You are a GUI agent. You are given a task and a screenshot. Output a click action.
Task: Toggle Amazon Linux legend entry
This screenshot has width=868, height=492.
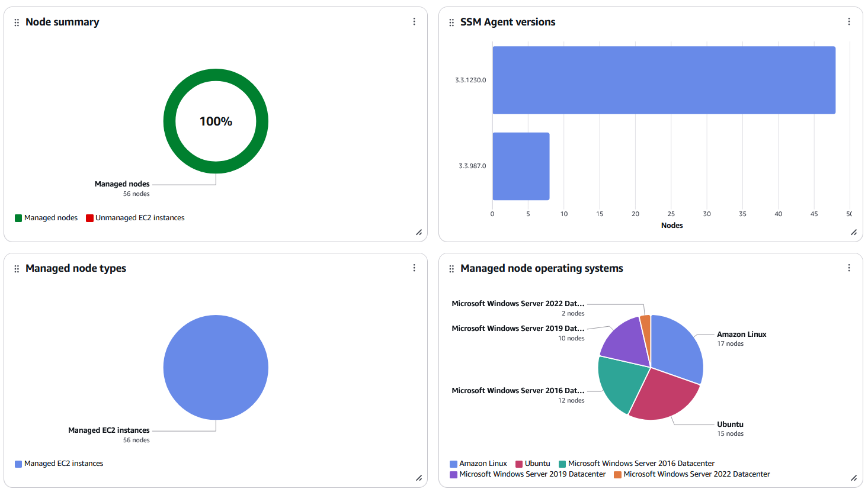click(478, 464)
